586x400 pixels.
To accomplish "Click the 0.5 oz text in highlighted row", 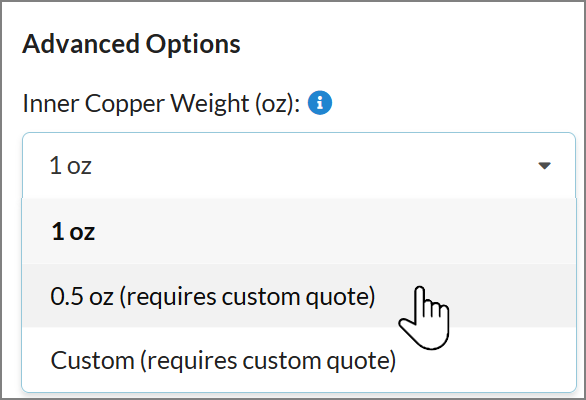I will (x=82, y=296).
